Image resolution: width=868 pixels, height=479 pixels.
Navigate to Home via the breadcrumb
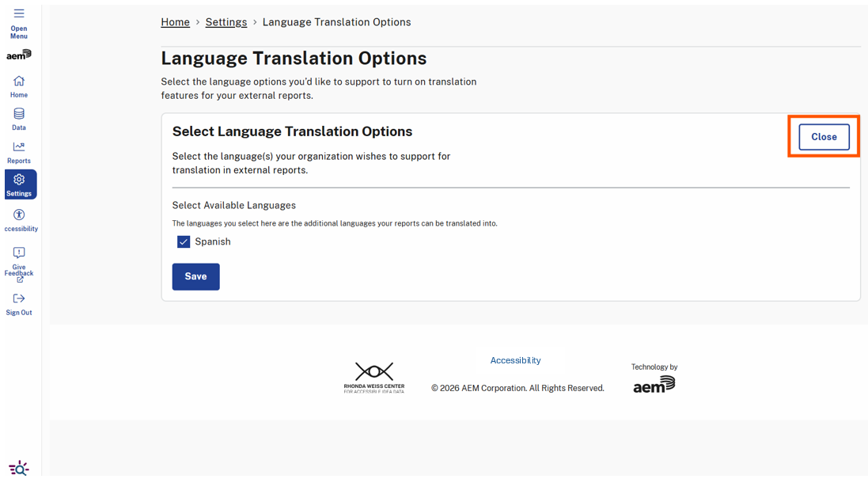[x=175, y=21]
